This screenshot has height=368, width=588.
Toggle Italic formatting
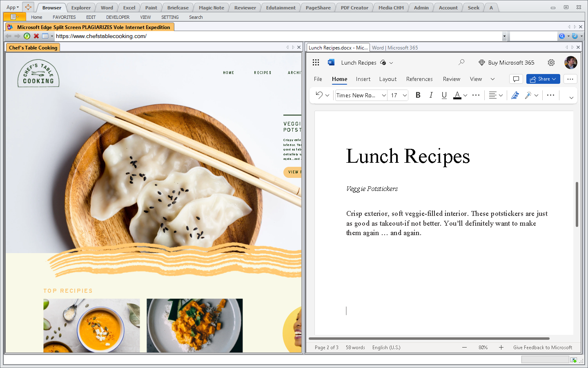click(431, 95)
